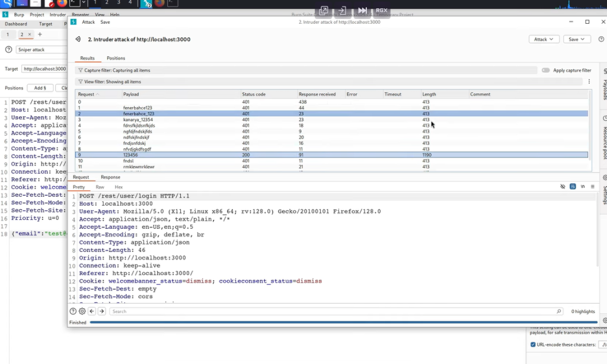The width and height of the screenshot is (607, 364).
Task: Click the hide non-printable characters eye icon
Action: [x=563, y=187]
